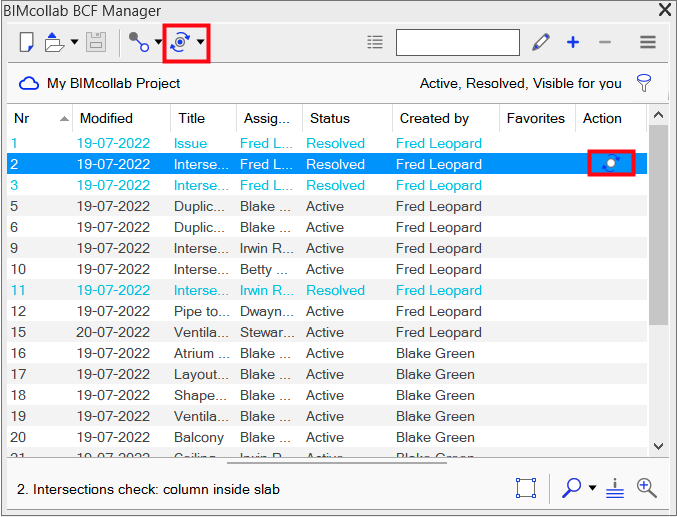The width and height of the screenshot is (677, 517).
Task: Select issue 19 Ventila... title
Action: tap(201, 416)
